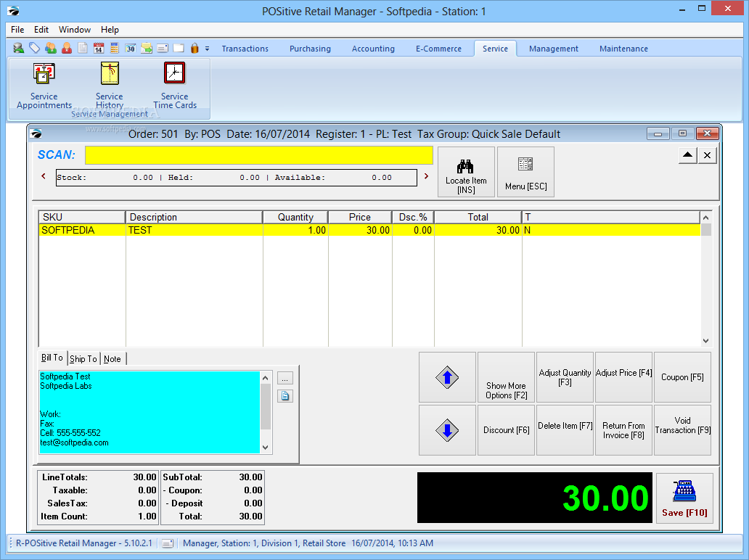
Task: Click the SKU column header
Action: [x=82, y=217]
